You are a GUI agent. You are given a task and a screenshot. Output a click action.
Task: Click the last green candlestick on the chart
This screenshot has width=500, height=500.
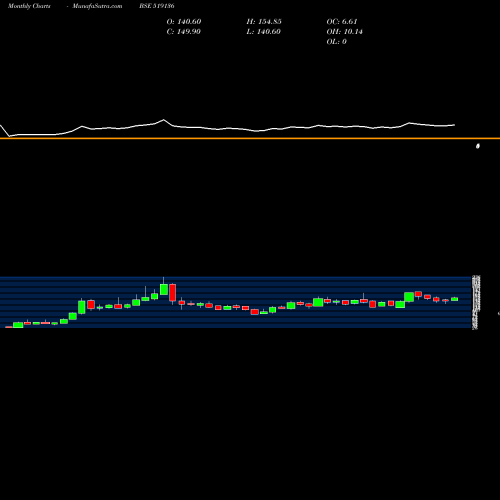click(x=455, y=299)
